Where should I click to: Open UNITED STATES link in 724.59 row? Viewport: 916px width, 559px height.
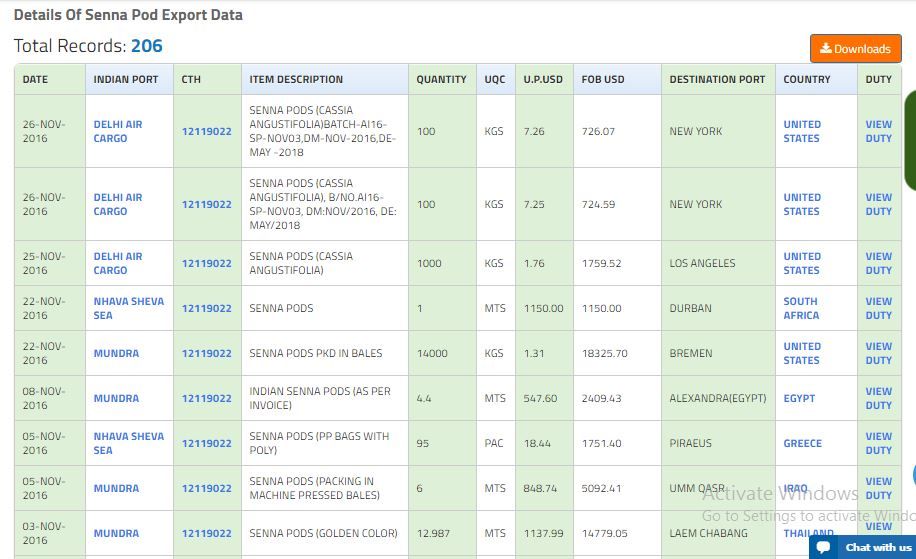click(x=802, y=204)
